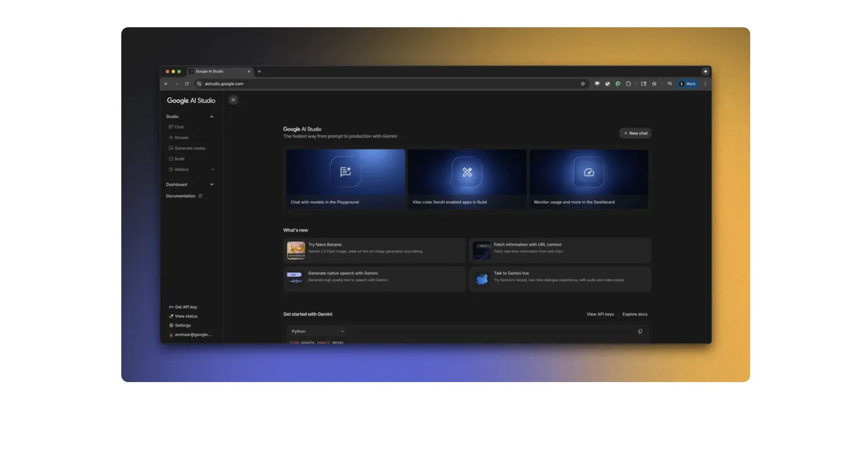Click the New chat button
Image resolution: width=868 pixels, height=450 pixels.
pyautogui.click(x=635, y=133)
